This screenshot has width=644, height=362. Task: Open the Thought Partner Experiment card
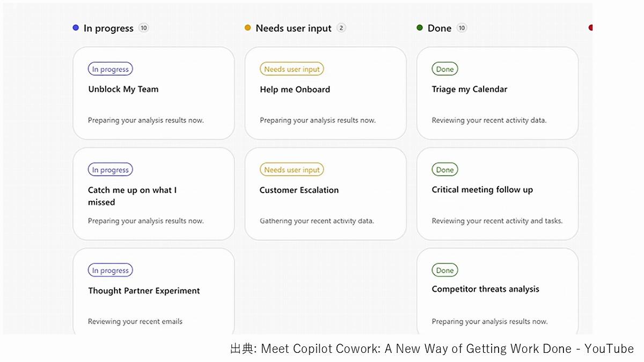coord(153,292)
